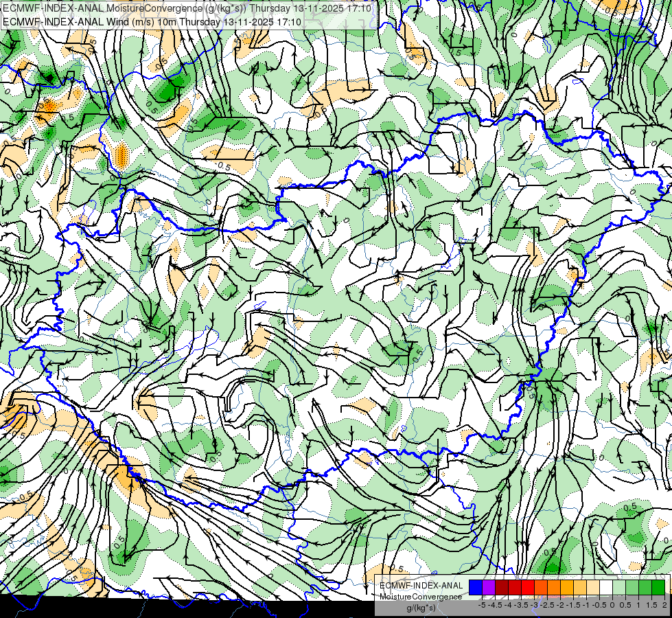Click the legend label MoistureConvergence
The height and width of the screenshot is (618, 672).
pyautogui.click(x=421, y=597)
